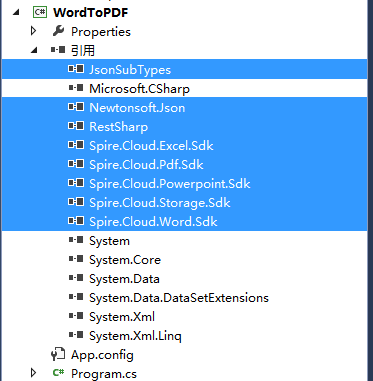Click the references icon beside 引用
The height and width of the screenshot is (381, 373).
(58, 50)
